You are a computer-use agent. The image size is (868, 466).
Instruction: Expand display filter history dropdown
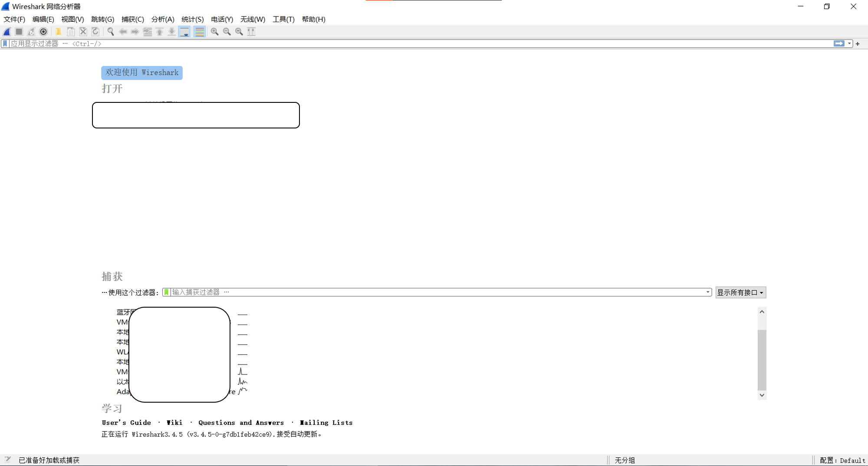849,44
